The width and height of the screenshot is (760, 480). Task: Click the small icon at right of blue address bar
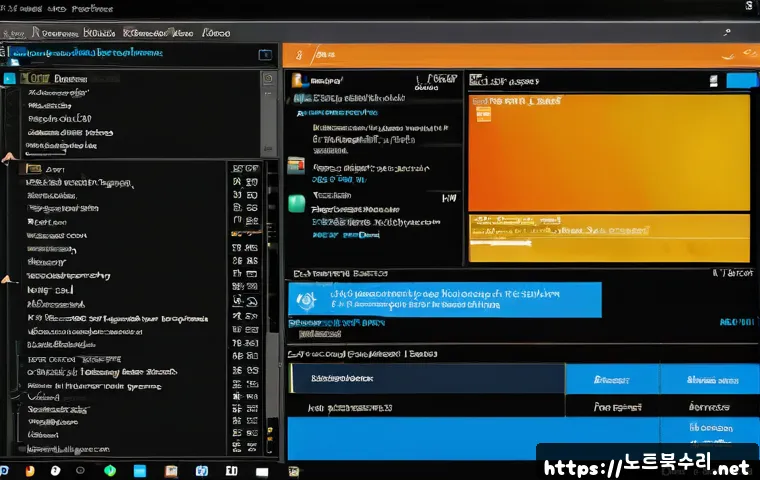coord(264,54)
